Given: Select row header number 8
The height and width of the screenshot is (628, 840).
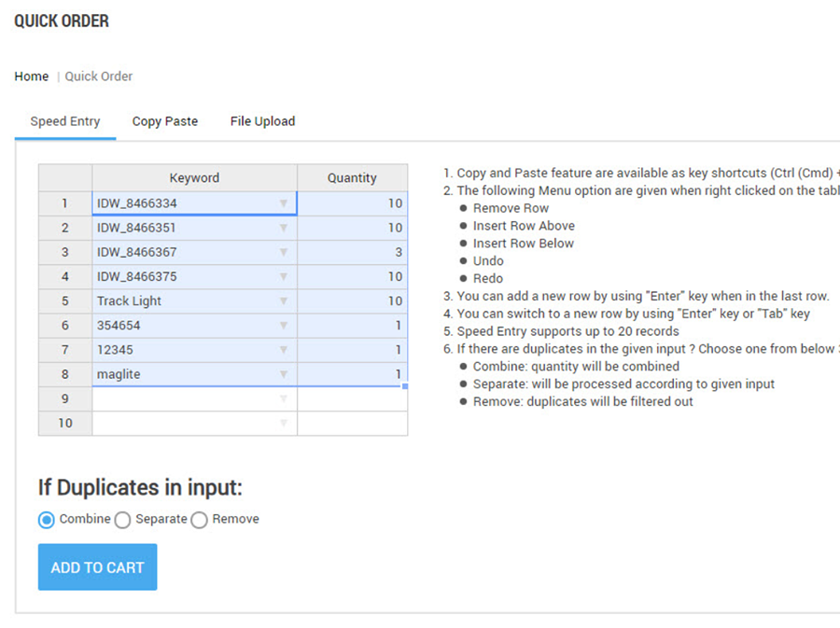Looking at the screenshot, I should click(x=64, y=374).
